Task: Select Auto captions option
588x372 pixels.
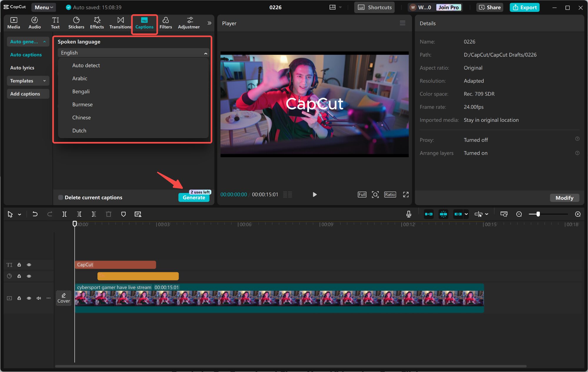Action: point(26,55)
